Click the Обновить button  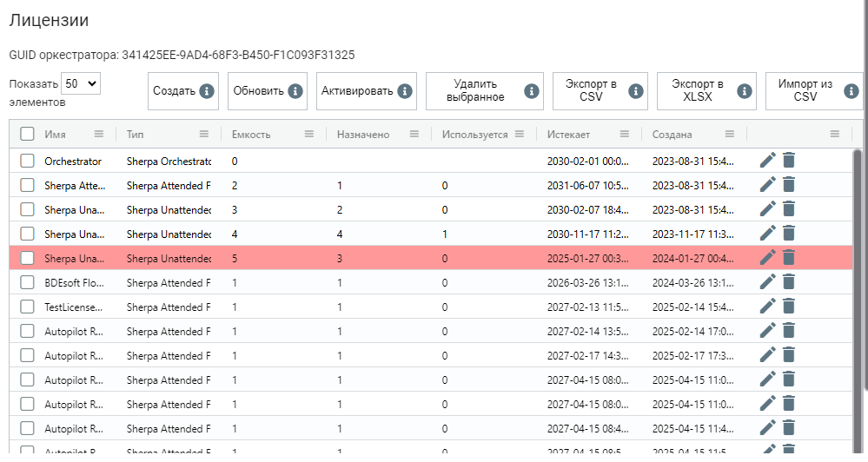click(x=268, y=90)
